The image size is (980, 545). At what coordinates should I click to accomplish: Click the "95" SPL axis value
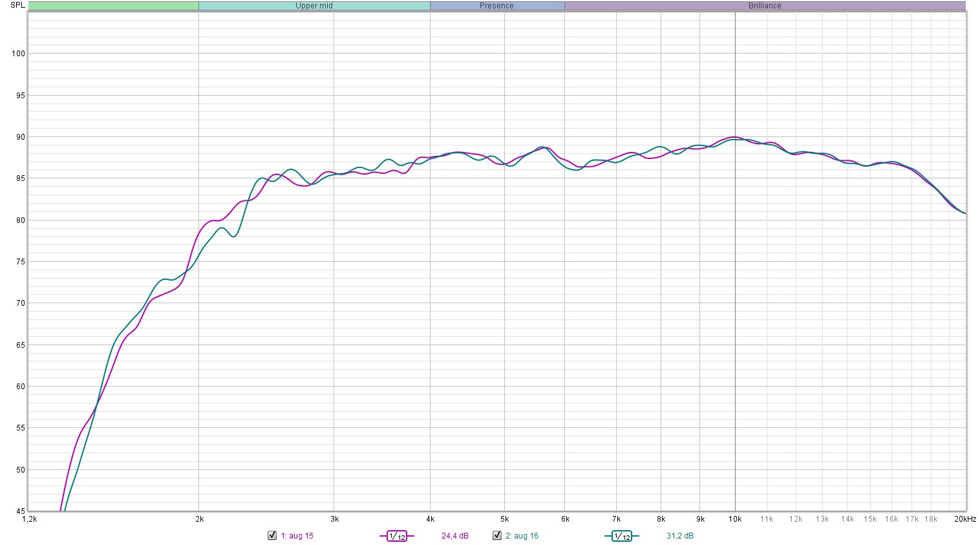pos(20,96)
